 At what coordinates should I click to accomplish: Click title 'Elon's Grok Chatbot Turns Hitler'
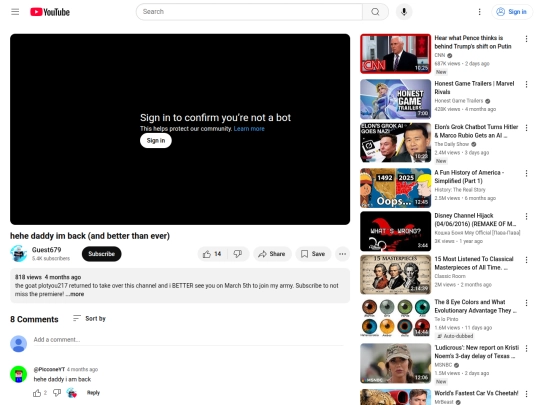(x=476, y=131)
